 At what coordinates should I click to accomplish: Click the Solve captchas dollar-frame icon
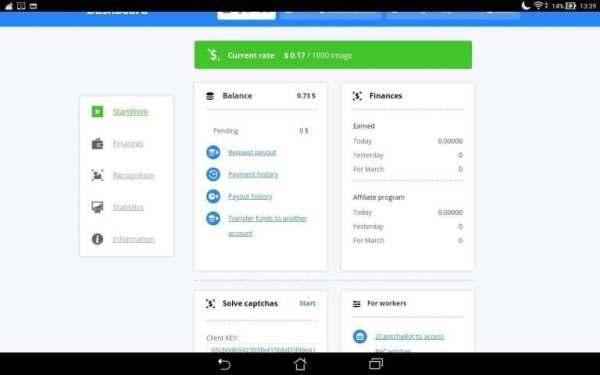210,304
